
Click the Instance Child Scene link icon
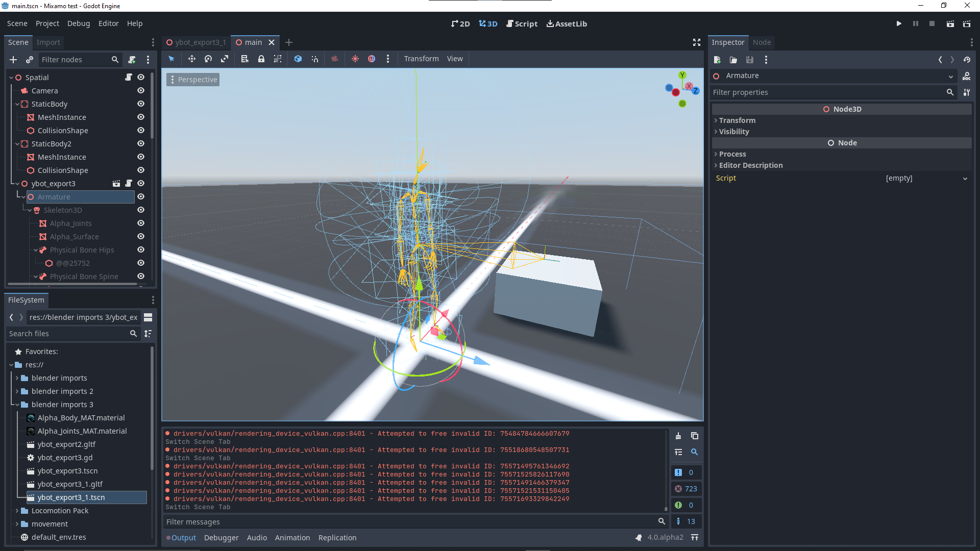29,59
